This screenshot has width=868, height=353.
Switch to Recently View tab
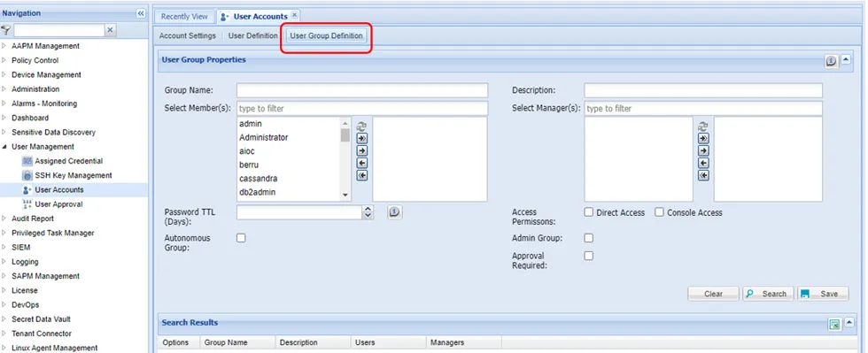tap(184, 17)
